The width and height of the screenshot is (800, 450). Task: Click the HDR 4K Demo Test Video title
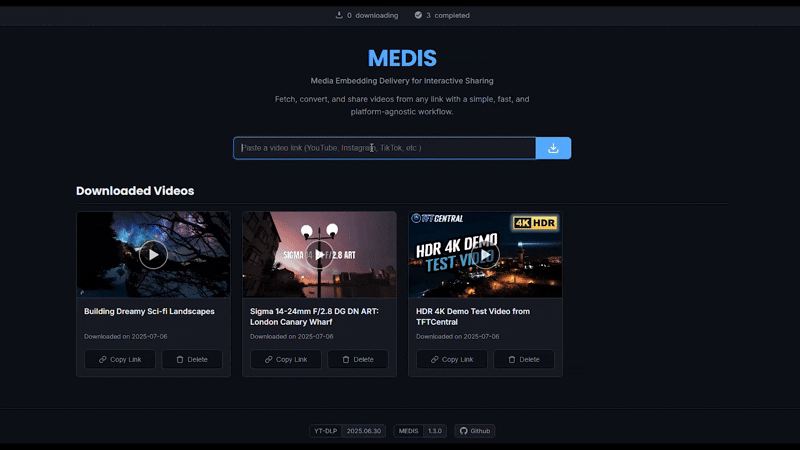tap(473, 316)
